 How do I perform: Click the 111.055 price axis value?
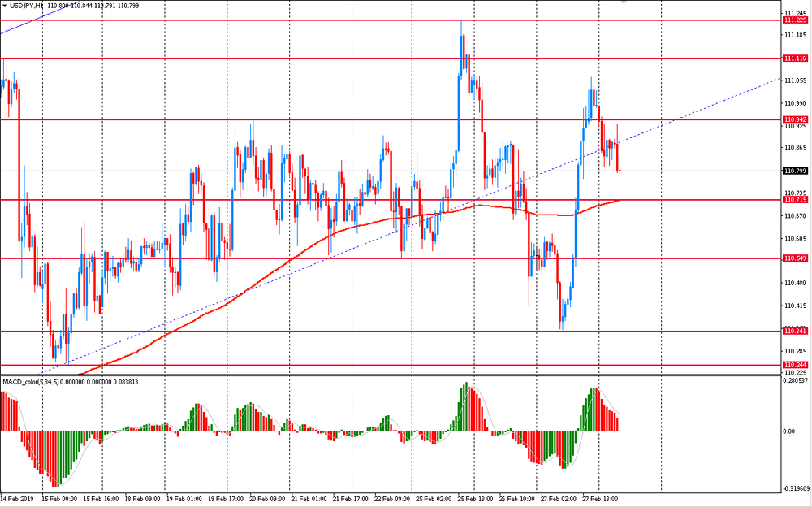tap(796, 80)
